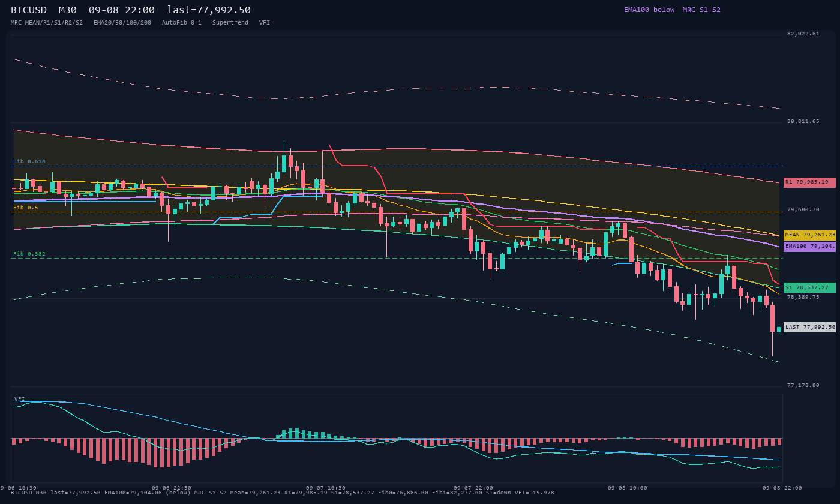Click the "AutoFib 0-1" legend entry

coord(182,22)
